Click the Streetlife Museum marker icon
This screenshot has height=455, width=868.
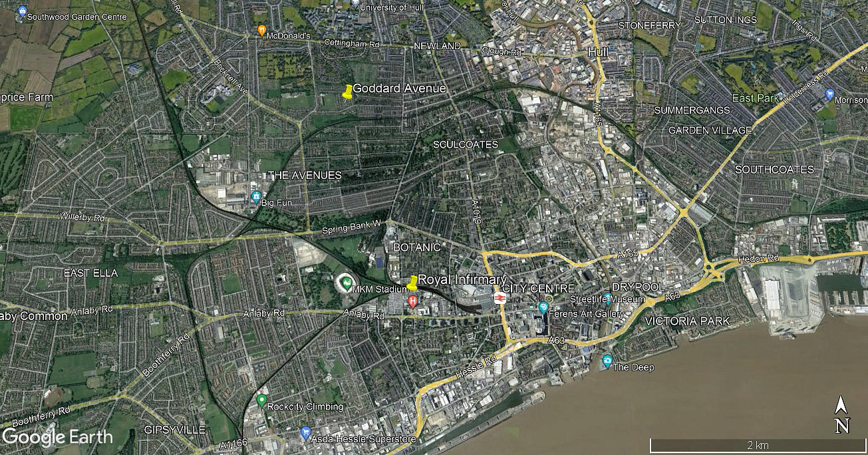tap(607, 297)
